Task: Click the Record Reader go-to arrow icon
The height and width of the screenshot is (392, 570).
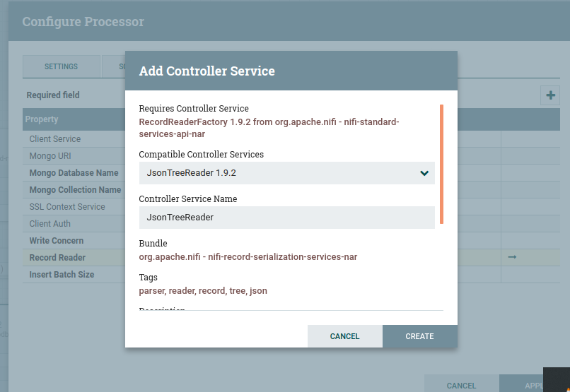Action: (x=512, y=258)
